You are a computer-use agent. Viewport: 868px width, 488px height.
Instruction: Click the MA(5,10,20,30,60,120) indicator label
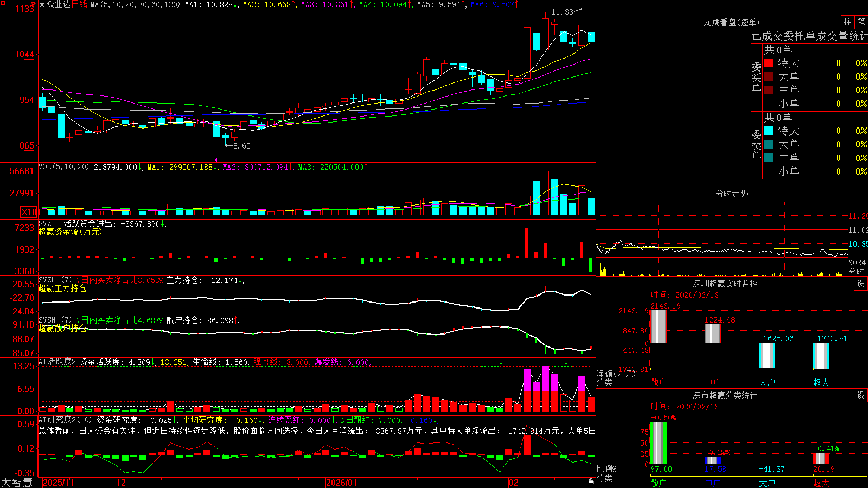(135, 4)
